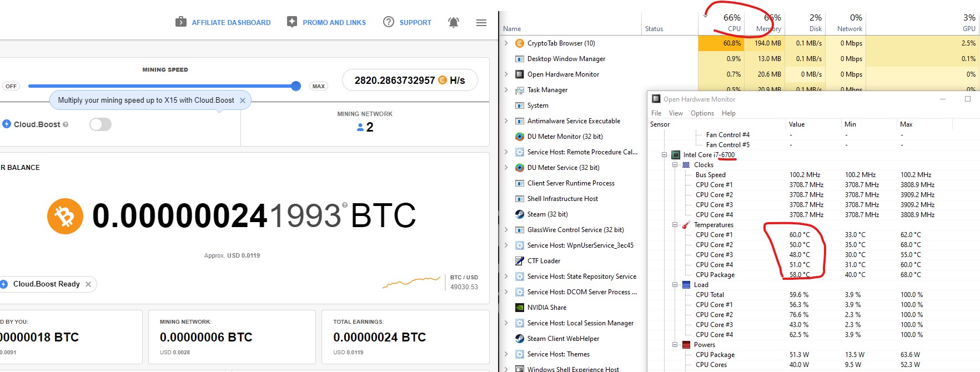
Task: Select the CTF Loader process icon
Action: 520,261
